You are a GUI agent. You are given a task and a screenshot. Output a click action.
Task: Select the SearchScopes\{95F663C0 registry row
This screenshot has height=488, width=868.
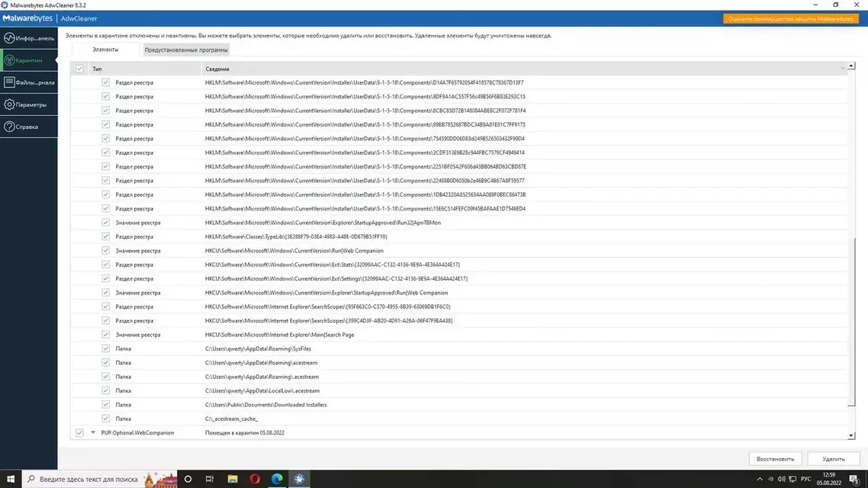coord(459,307)
